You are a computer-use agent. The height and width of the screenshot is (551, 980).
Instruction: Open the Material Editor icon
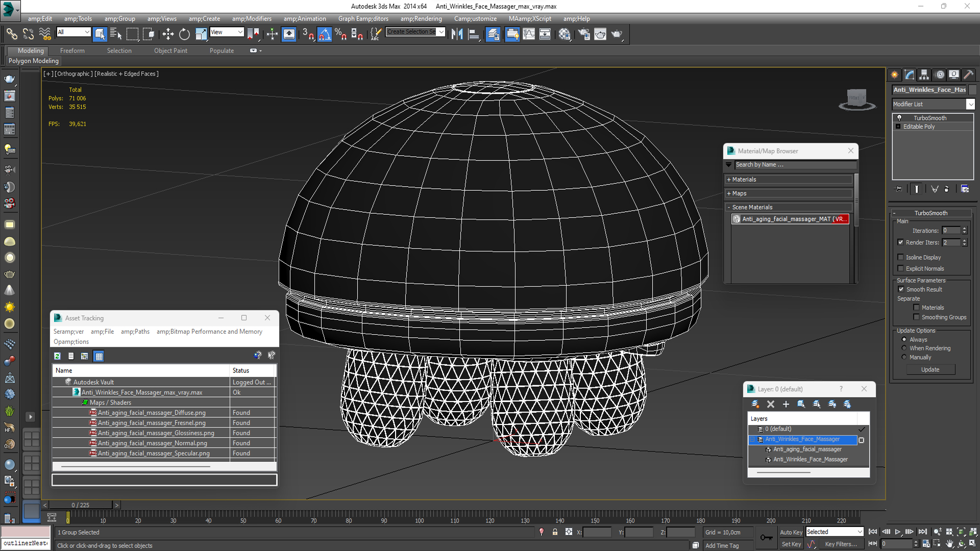565,34
